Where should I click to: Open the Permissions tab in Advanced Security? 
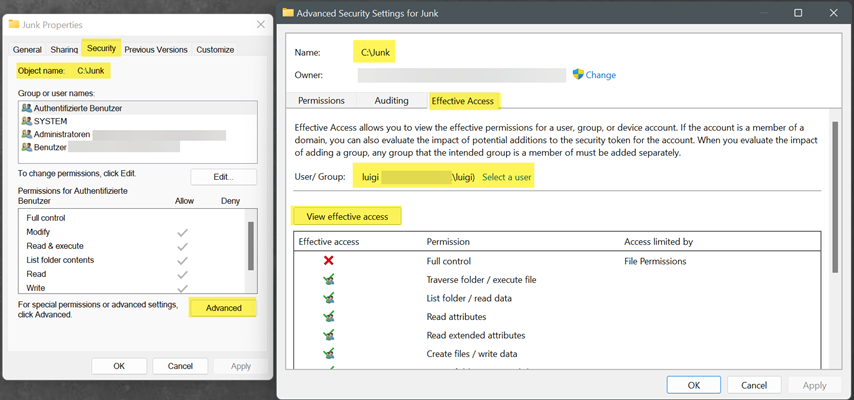[321, 100]
